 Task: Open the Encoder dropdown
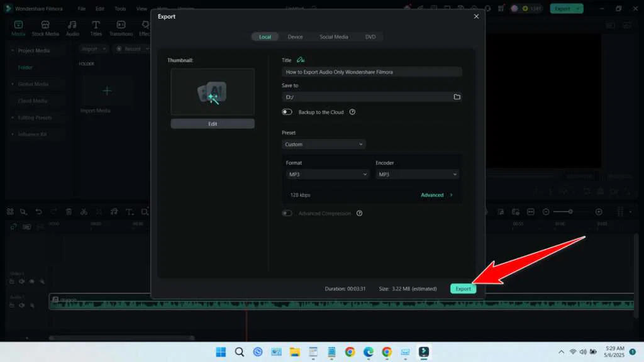tap(418, 174)
